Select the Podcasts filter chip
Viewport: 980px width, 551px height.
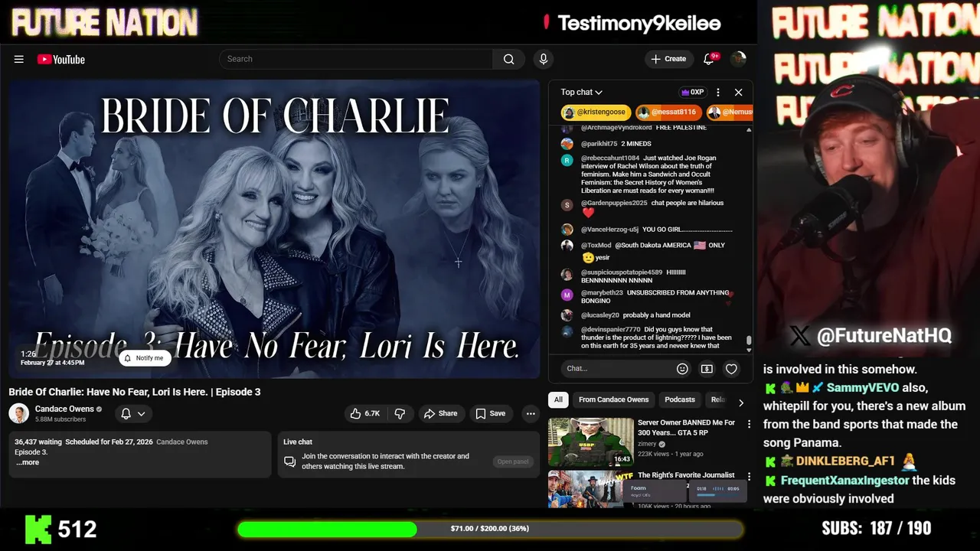point(680,399)
